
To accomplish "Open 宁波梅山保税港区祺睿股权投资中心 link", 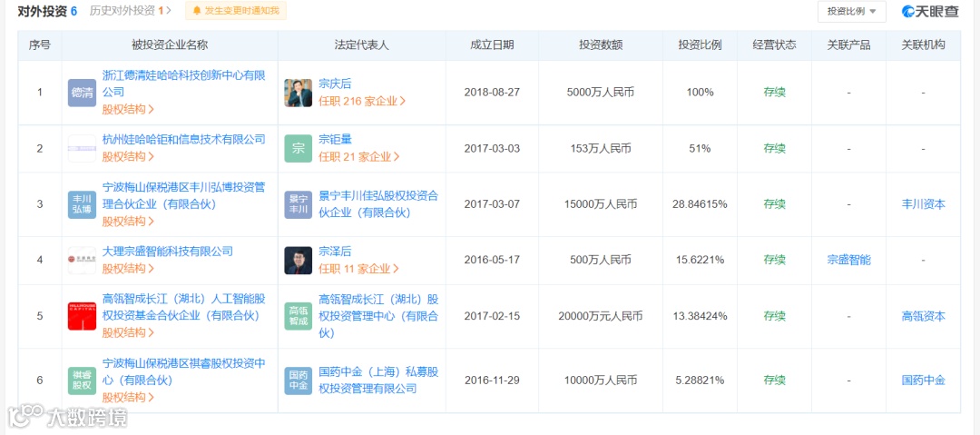I will (183, 371).
